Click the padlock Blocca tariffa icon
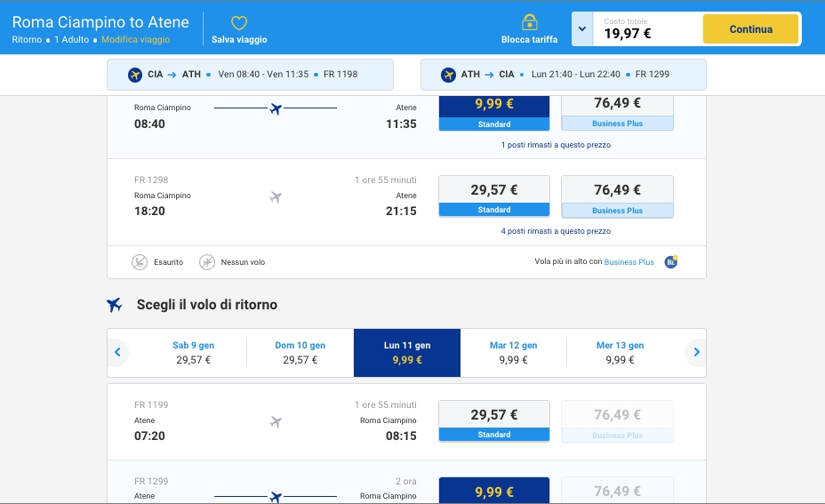 pyautogui.click(x=529, y=22)
